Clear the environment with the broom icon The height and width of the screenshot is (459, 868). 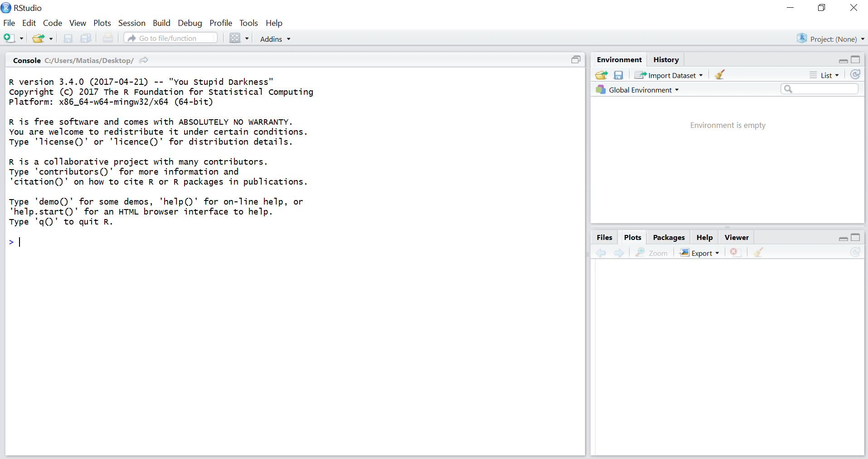tap(719, 74)
